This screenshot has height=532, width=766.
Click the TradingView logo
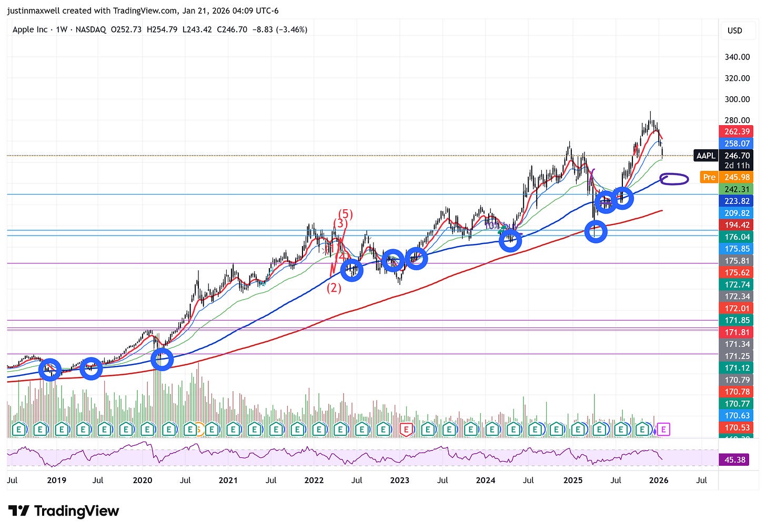[x=64, y=511]
